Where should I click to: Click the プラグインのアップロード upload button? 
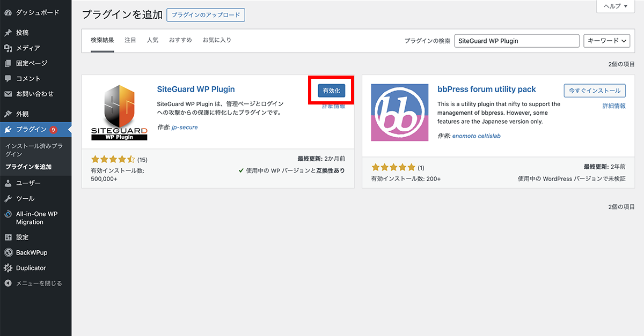[206, 14]
